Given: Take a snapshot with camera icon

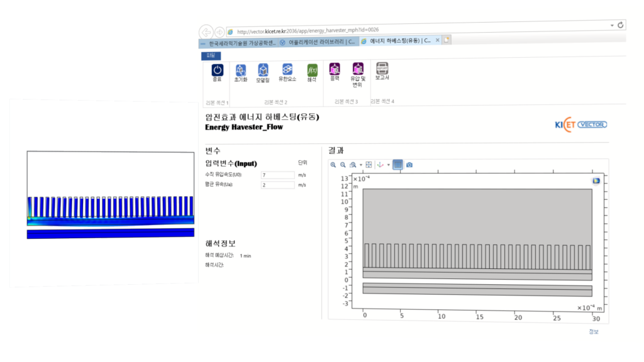Looking at the screenshot, I should pos(409,165).
